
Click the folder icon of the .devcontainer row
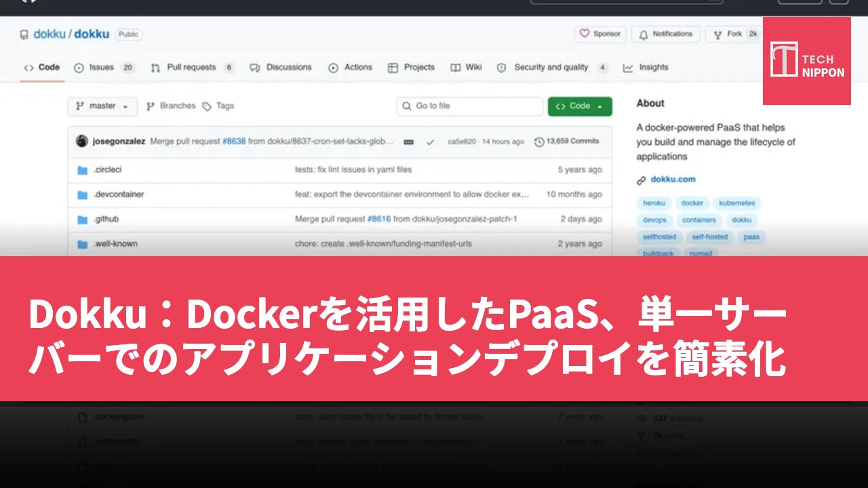(83, 195)
